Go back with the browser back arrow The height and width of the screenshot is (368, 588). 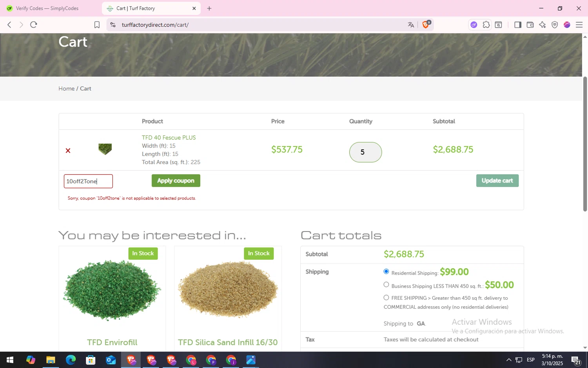click(x=9, y=25)
